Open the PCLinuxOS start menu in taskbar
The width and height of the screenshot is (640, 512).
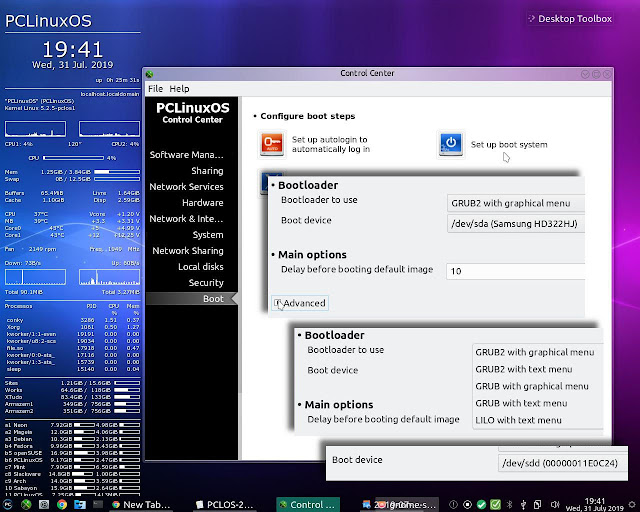tap(7, 505)
